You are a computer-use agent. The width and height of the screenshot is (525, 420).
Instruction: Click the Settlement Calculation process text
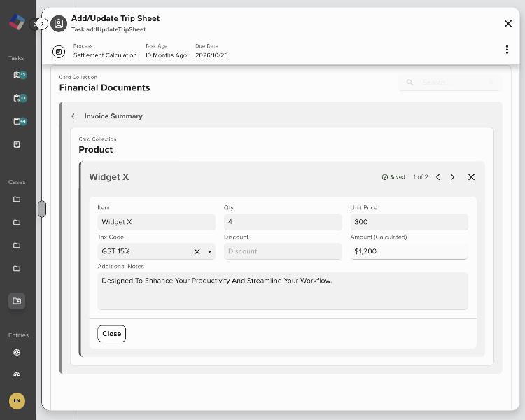(105, 55)
